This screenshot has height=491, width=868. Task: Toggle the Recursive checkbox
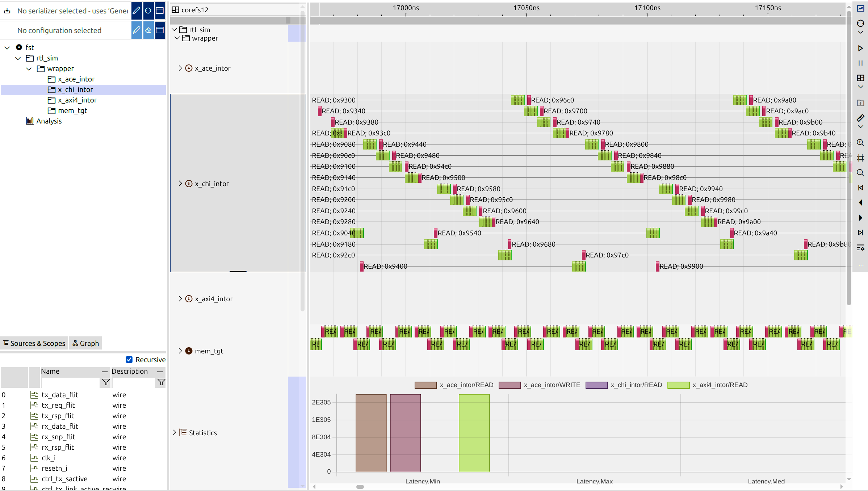coord(129,360)
